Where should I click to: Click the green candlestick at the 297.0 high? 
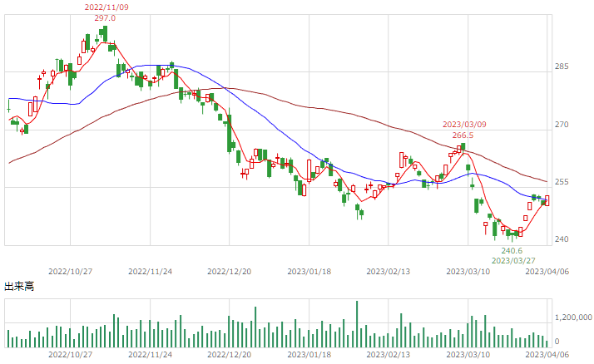pos(105,34)
